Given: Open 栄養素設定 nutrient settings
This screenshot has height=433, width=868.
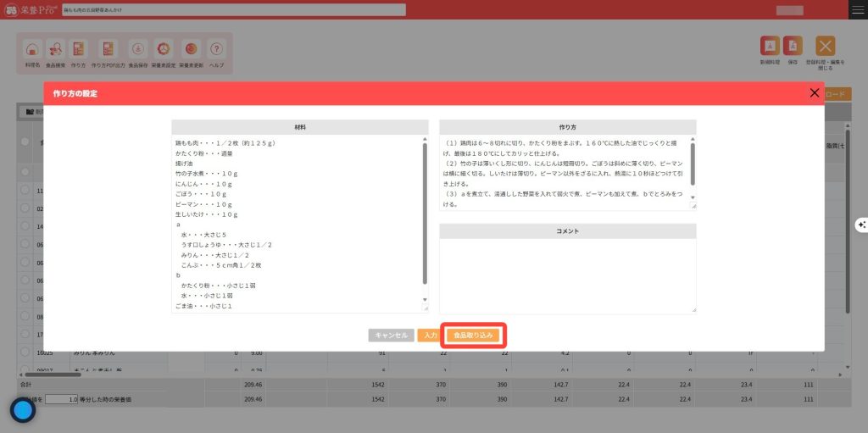Looking at the screenshot, I should tap(164, 53).
